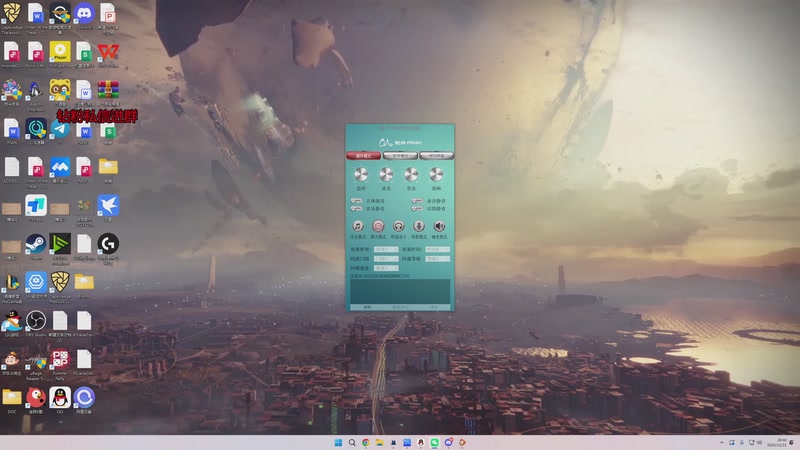Switch to the second gray mode tab
The height and width of the screenshot is (450, 800).
tap(400, 156)
